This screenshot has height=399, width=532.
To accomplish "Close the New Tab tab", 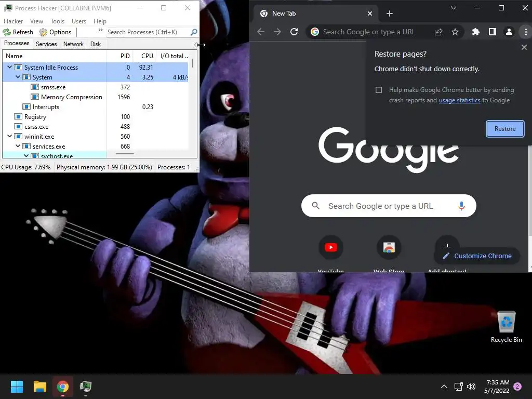I will point(370,14).
